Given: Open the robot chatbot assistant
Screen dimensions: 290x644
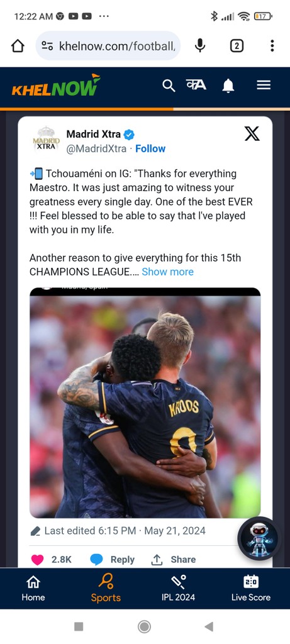Looking at the screenshot, I should (x=260, y=538).
